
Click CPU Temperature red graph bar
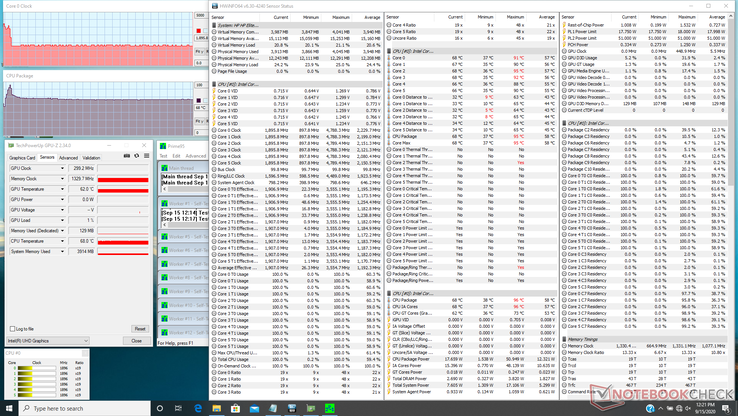pyautogui.click(x=123, y=242)
